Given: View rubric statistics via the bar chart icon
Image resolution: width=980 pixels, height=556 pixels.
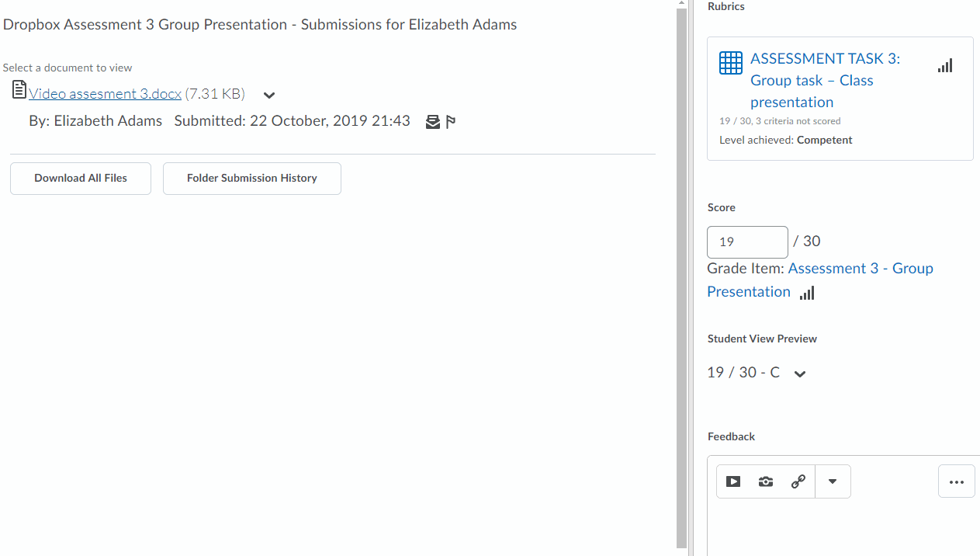Looking at the screenshot, I should (x=944, y=65).
